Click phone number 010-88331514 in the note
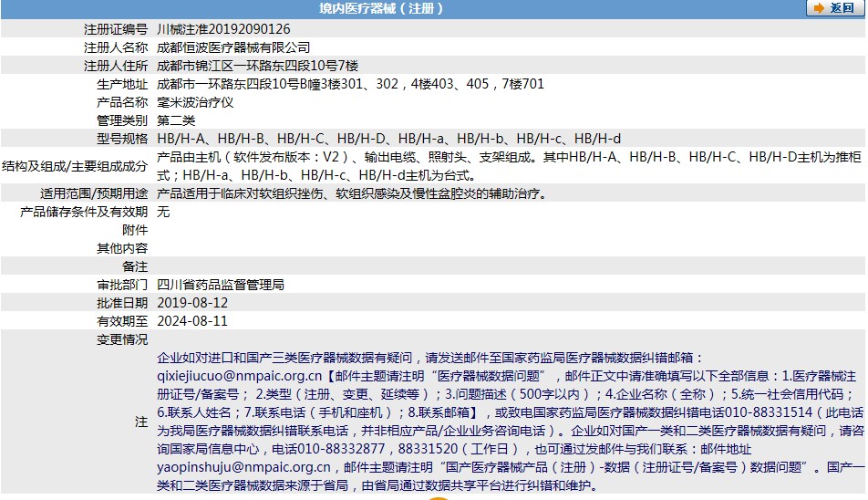This screenshot has width=868, height=500. click(x=769, y=412)
